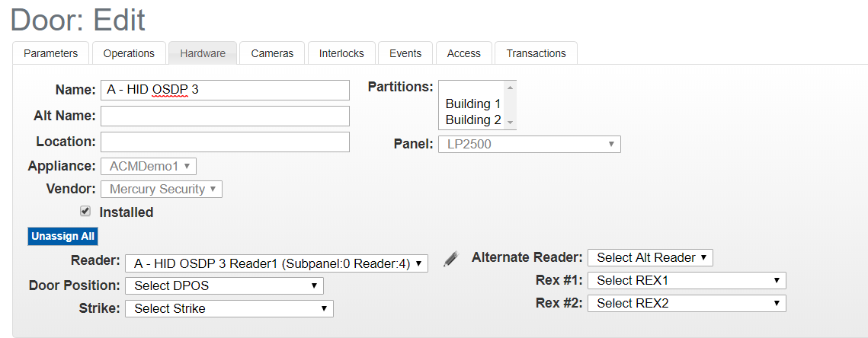Expand the Rex #1 dropdown
This screenshot has width=868, height=338.
tap(687, 280)
